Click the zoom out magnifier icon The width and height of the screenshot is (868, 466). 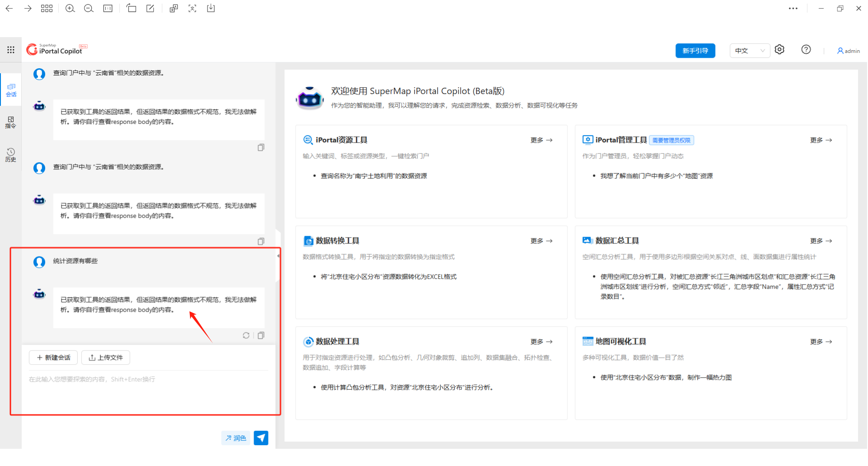pos(89,9)
